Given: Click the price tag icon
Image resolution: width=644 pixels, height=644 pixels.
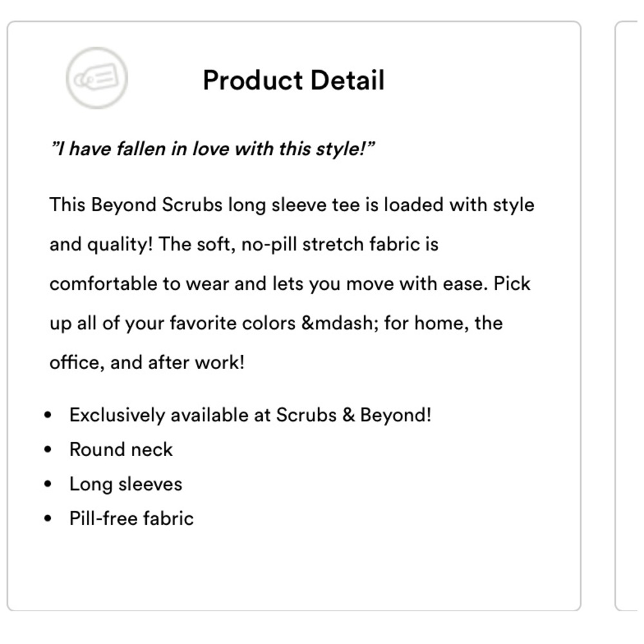Looking at the screenshot, I should click(97, 78).
